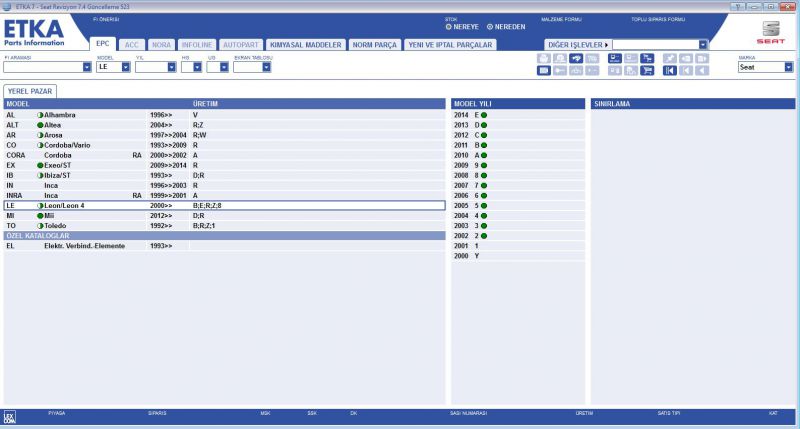Click the ETKA Parts Information logo

(34, 32)
